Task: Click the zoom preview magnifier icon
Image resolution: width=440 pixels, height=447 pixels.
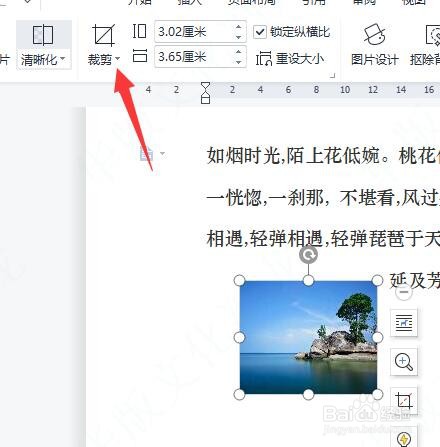Action: tap(404, 362)
